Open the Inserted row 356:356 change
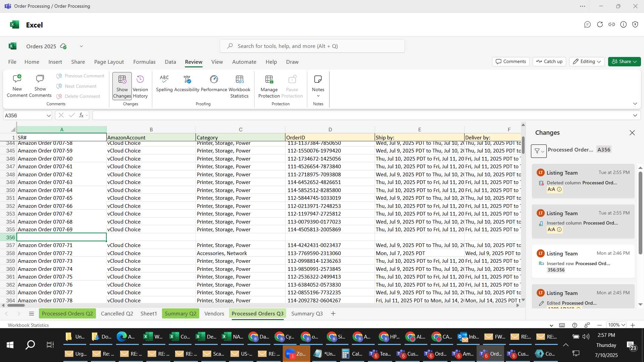This screenshot has height=362, width=644. [583, 261]
